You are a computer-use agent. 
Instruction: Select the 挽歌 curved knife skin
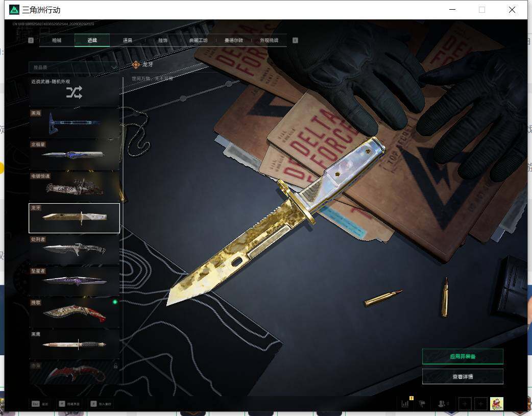click(75, 312)
